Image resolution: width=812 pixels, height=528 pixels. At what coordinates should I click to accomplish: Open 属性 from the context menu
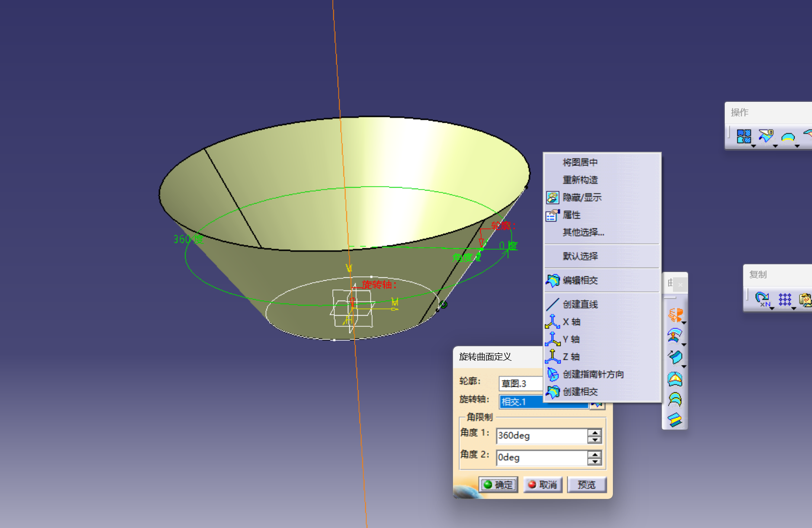tap(603, 215)
